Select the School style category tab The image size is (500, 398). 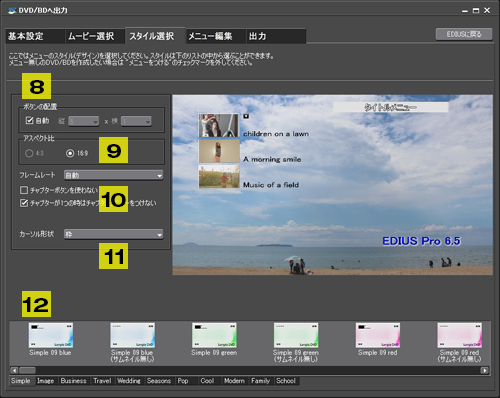point(286,381)
